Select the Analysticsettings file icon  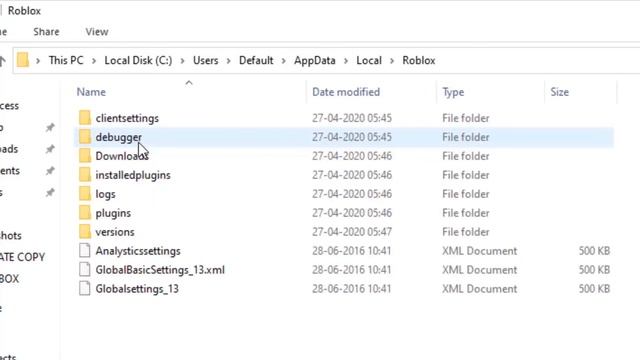[x=85, y=251]
